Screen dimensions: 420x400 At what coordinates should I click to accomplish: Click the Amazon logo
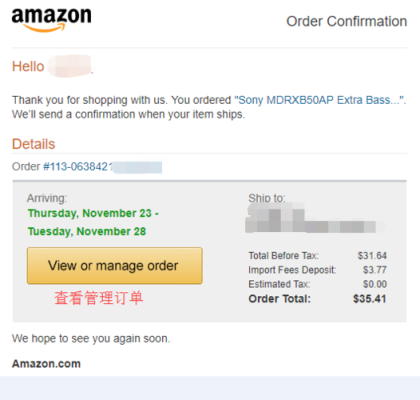(x=51, y=20)
